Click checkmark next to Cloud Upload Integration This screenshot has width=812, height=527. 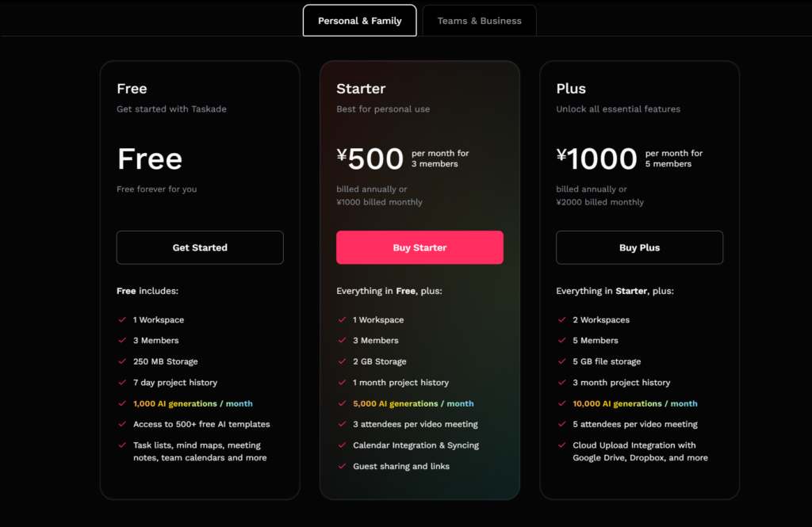coord(562,445)
